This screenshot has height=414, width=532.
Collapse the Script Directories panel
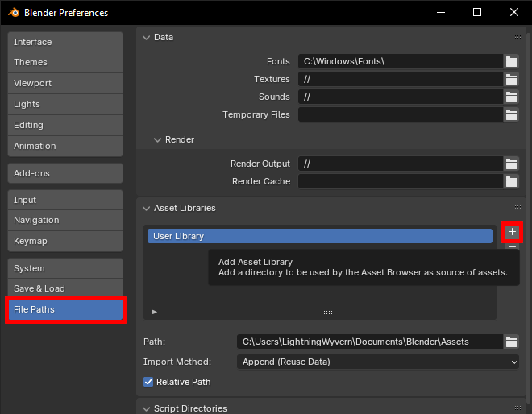pyautogui.click(x=146, y=408)
